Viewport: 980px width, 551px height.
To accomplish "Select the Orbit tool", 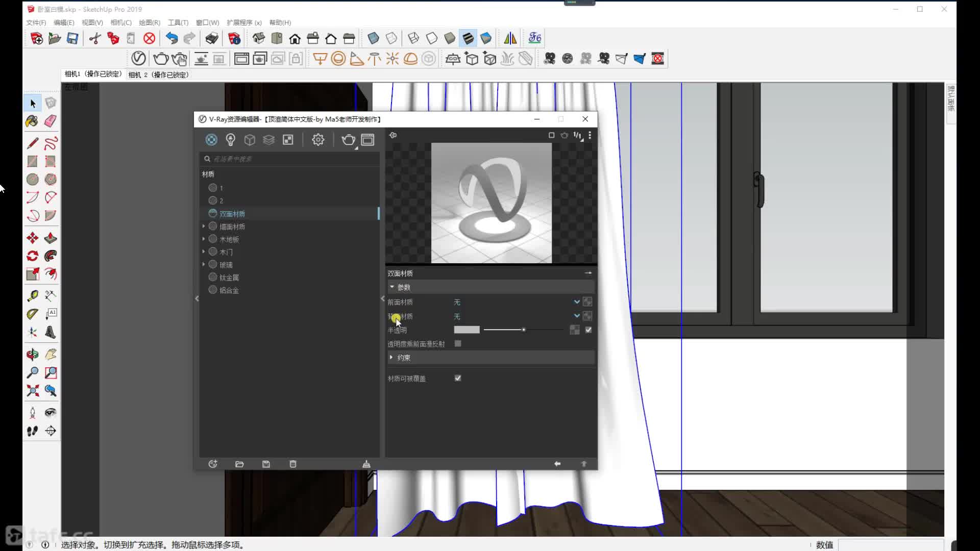I will click(x=32, y=355).
